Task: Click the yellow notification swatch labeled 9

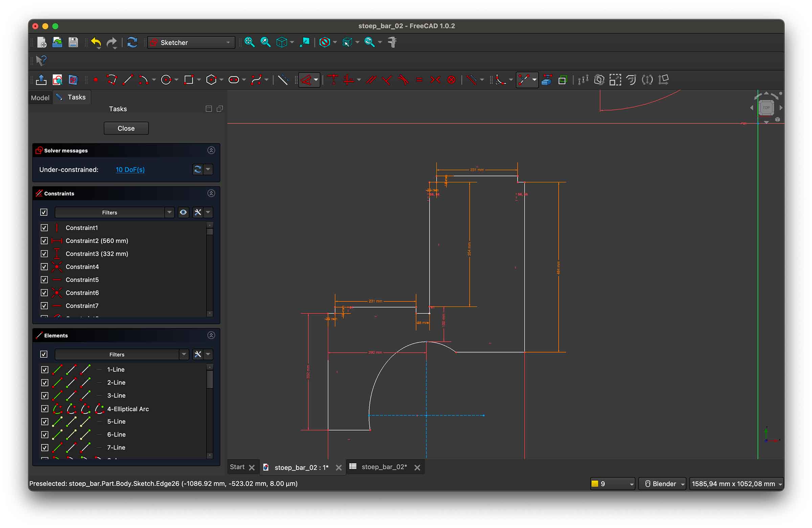Action: click(595, 484)
